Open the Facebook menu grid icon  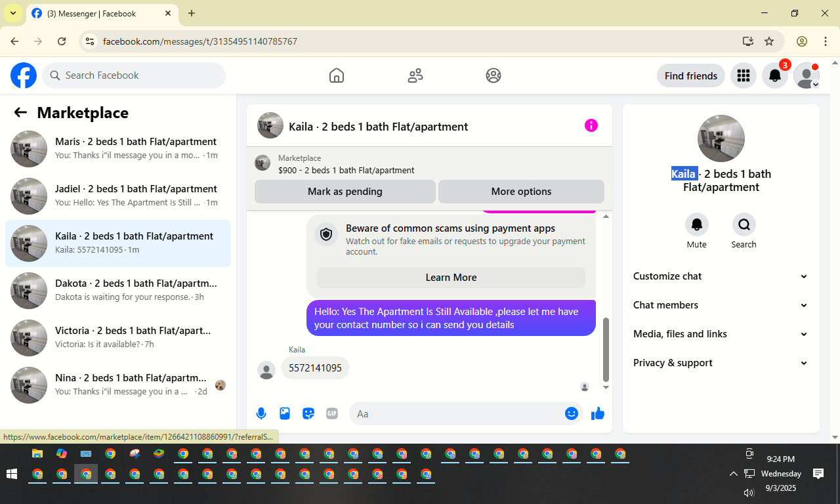tap(744, 75)
